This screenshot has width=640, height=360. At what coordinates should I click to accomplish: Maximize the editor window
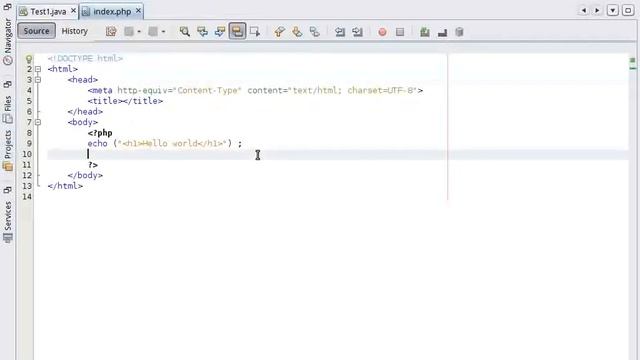click(x=628, y=10)
